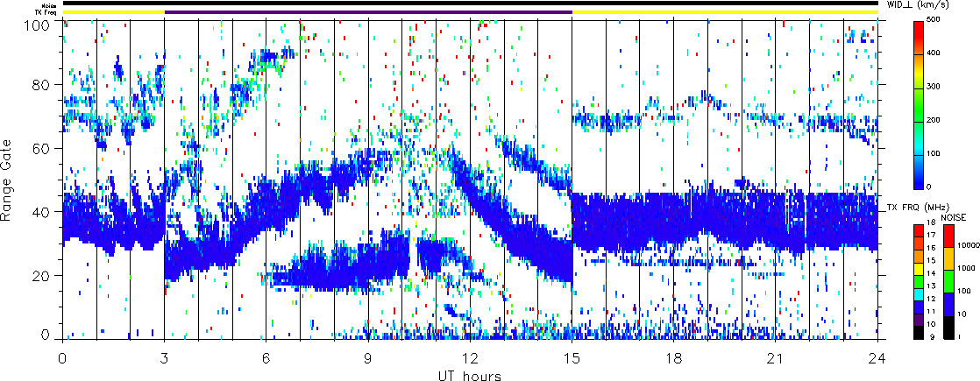Pick the blue segment of NOISE colorbar

pos(948,305)
